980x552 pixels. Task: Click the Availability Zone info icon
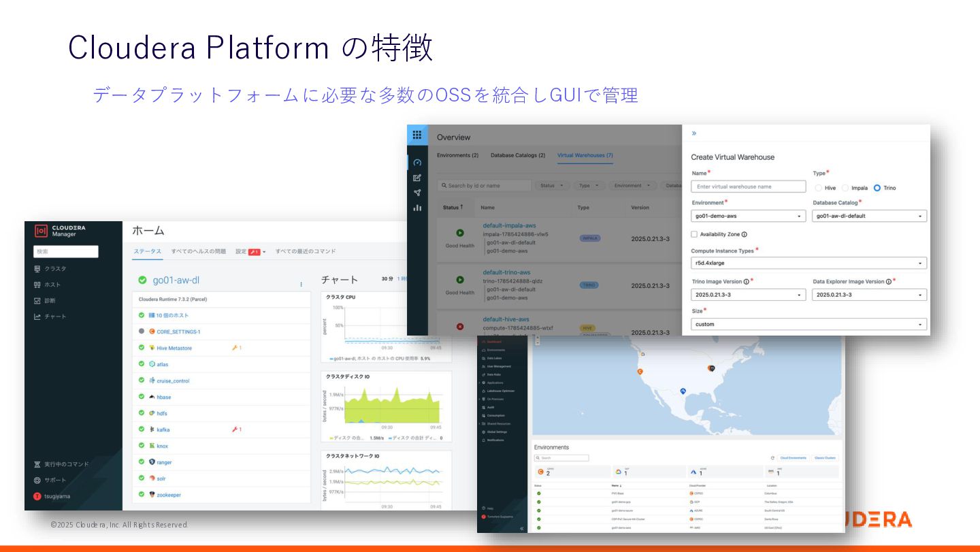click(744, 234)
